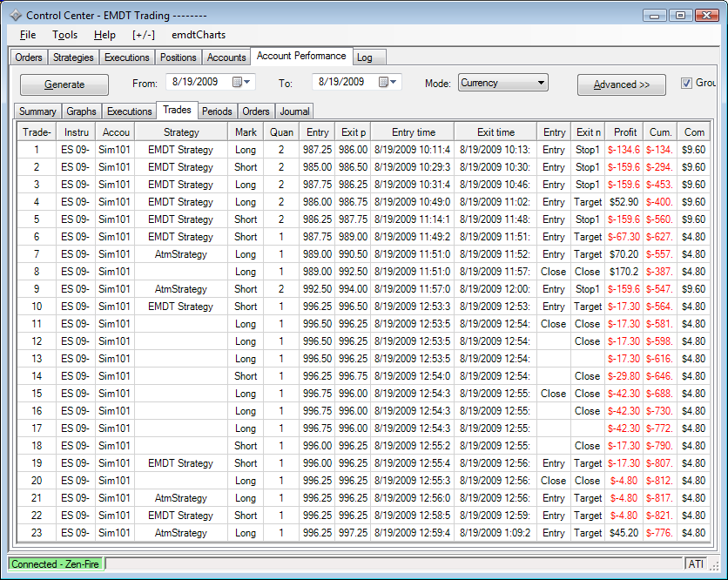Open the From date calendar dropdown
This screenshot has width=728, height=580.
coord(241,82)
